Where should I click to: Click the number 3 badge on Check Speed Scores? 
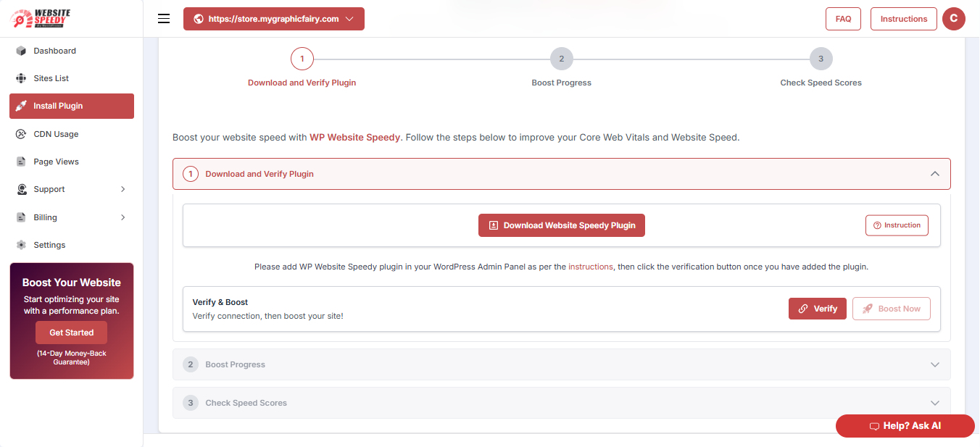coord(191,403)
